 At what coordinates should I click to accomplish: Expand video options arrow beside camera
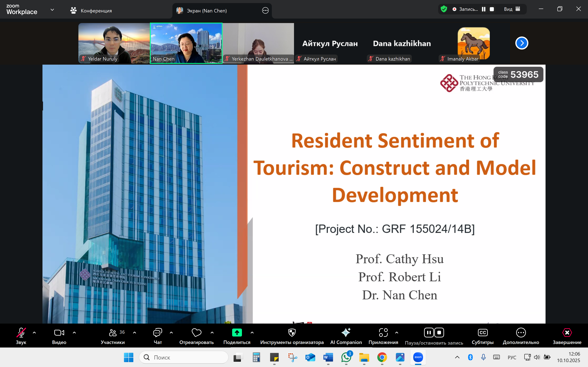coord(74,333)
